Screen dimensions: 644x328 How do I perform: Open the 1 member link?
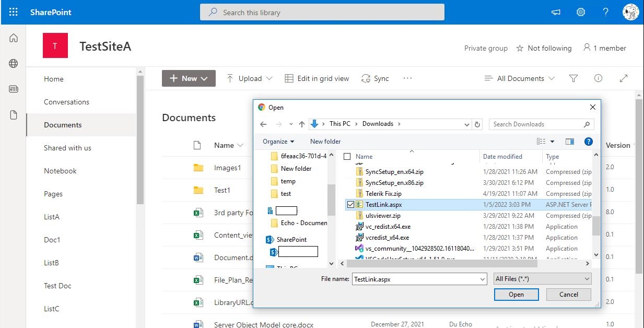[605, 48]
